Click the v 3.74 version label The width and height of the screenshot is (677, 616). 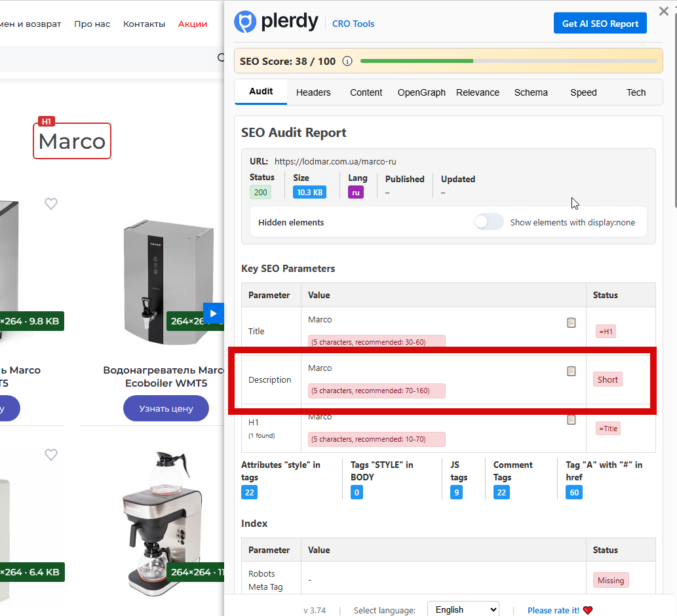click(x=315, y=610)
